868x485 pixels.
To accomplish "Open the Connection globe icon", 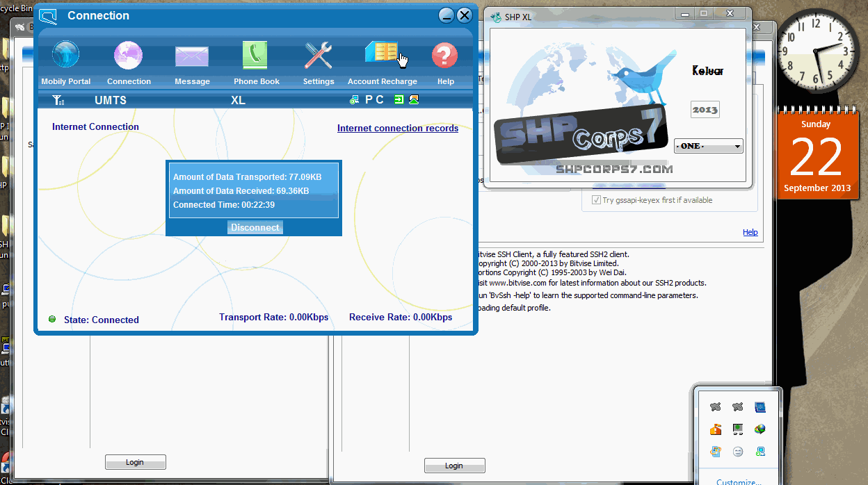I will pos(129,54).
